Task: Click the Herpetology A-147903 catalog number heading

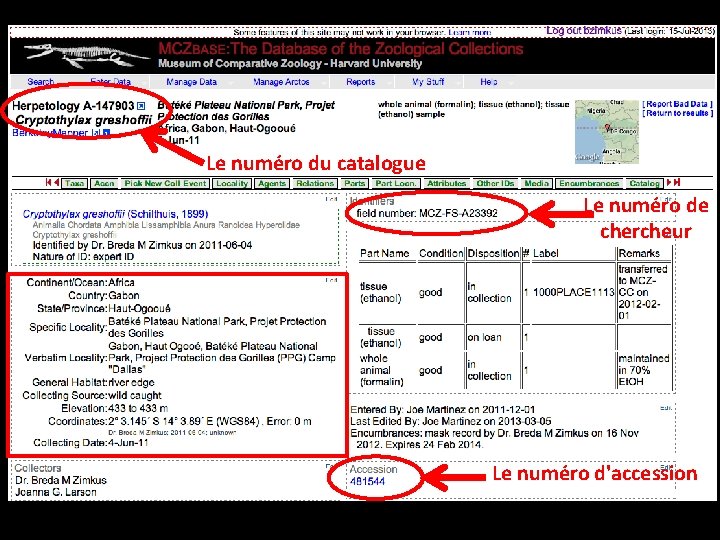Action: [x=73, y=106]
